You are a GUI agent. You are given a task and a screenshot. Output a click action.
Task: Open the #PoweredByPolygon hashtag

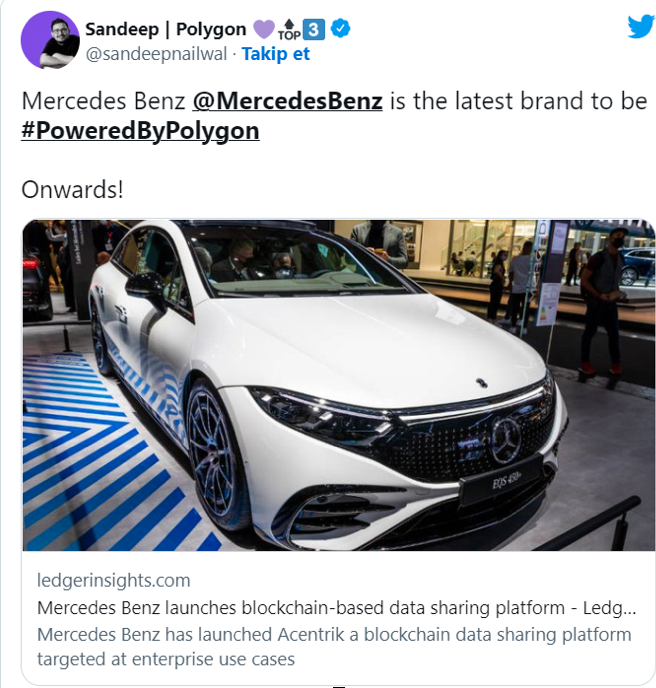pyautogui.click(x=140, y=131)
